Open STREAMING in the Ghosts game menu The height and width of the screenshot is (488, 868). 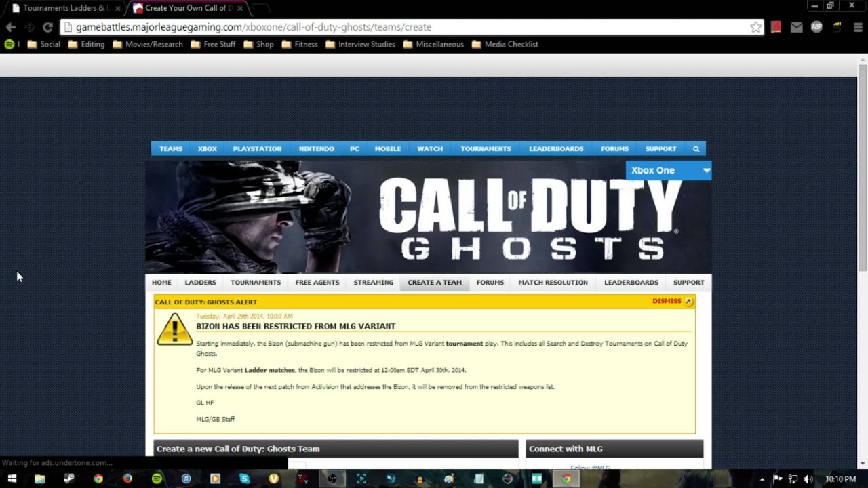point(373,282)
